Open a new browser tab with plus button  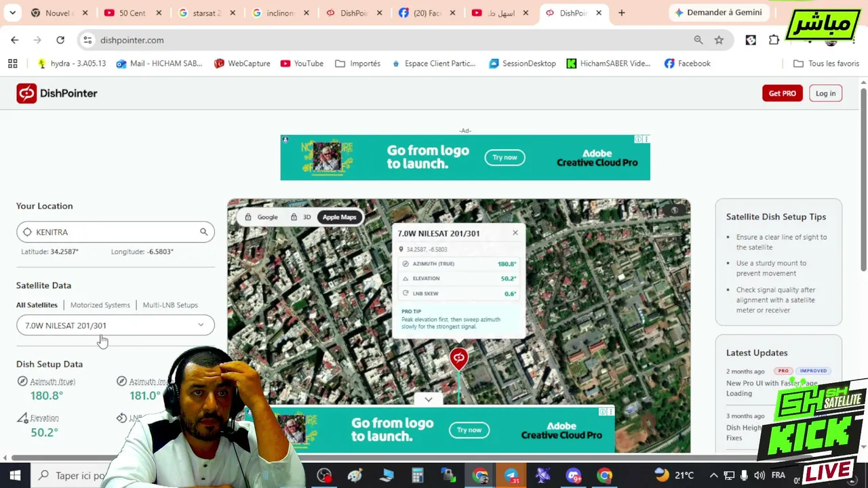point(621,13)
